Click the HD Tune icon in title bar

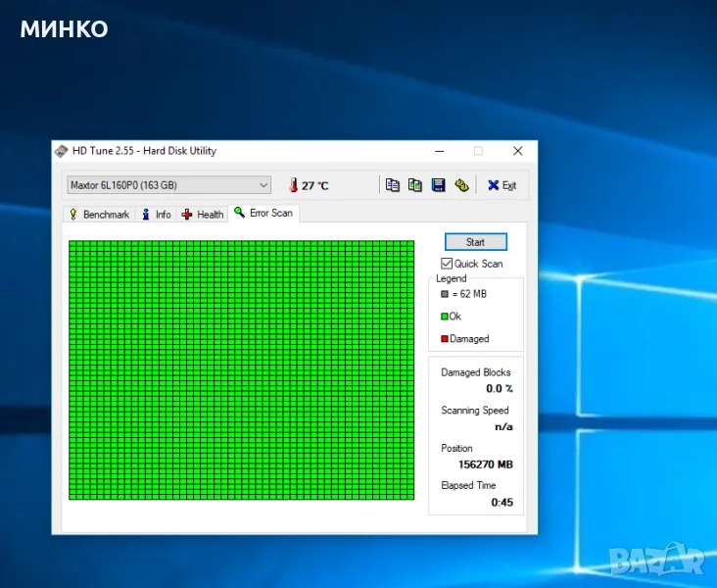pos(62,151)
